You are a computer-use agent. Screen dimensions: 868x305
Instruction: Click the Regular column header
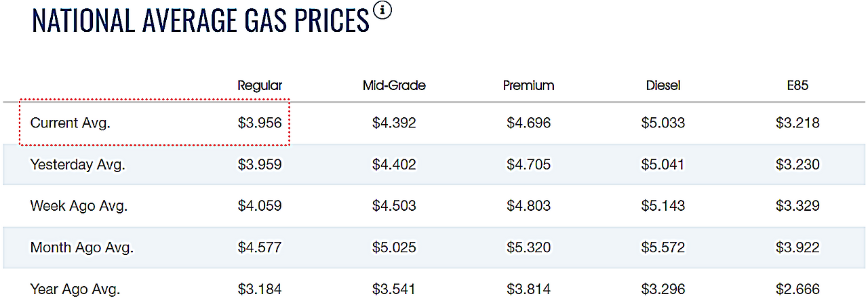tap(260, 85)
